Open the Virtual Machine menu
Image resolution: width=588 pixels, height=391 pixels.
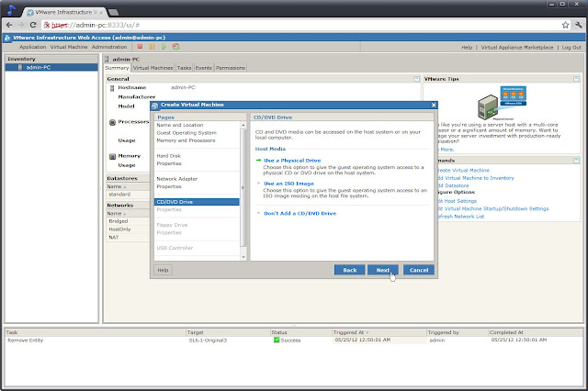[69, 47]
